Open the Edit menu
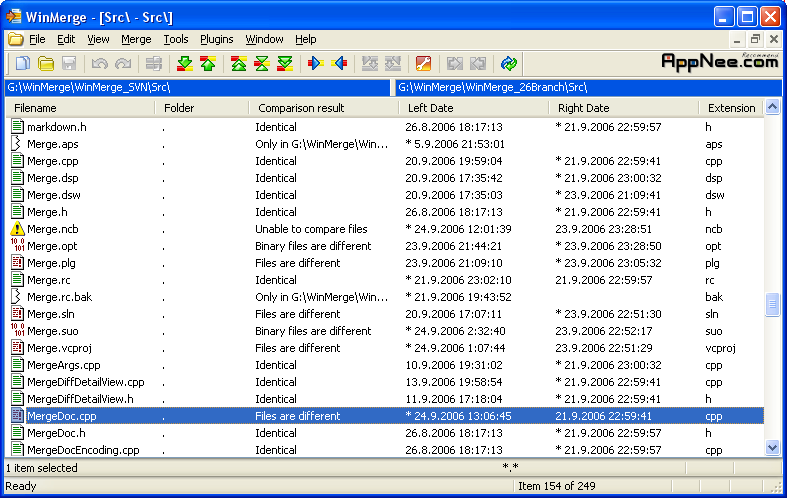The height and width of the screenshot is (498, 787). pyautogui.click(x=66, y=39)
